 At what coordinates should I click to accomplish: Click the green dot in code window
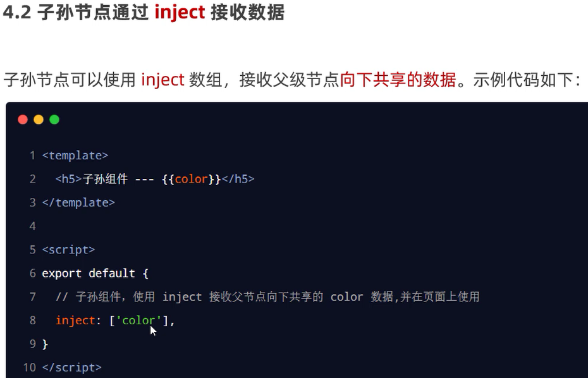[54, 119]
